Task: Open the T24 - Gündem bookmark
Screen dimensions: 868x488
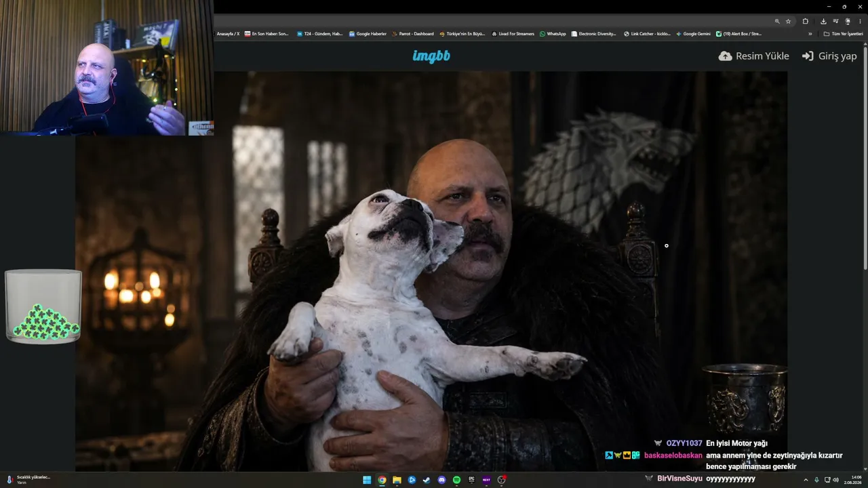Action: [x=319, y=34]
